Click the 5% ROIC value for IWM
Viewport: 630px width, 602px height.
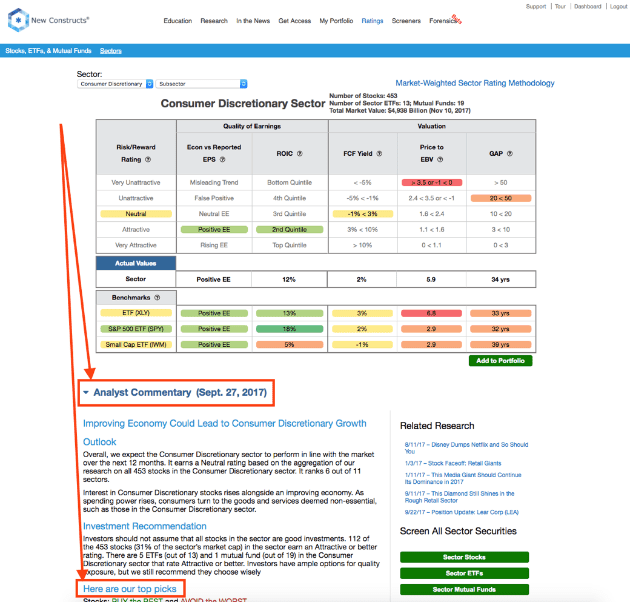click(289, 344)
